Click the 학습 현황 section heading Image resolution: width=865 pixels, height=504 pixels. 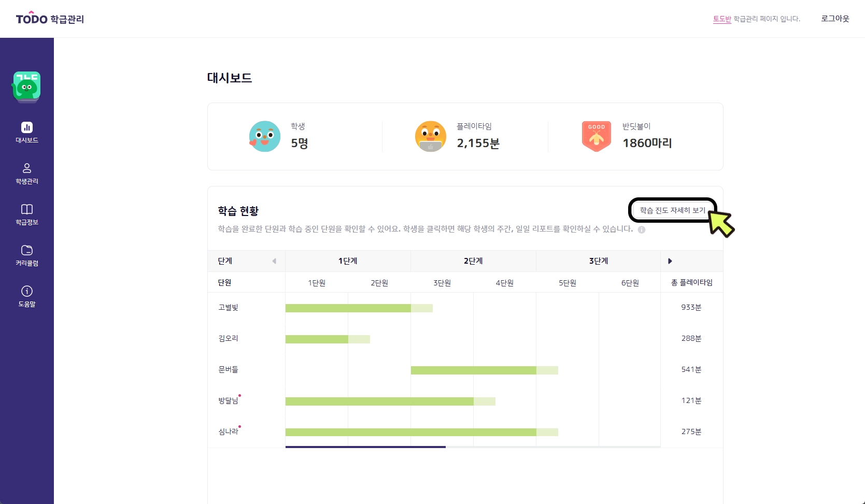coord(238,211)
